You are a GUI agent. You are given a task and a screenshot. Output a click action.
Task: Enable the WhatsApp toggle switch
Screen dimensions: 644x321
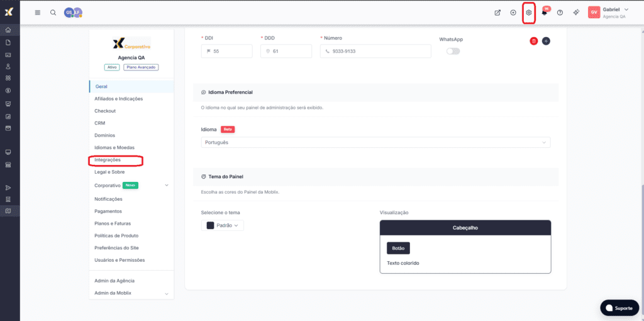pyautogui.click(x=453, y=51)
